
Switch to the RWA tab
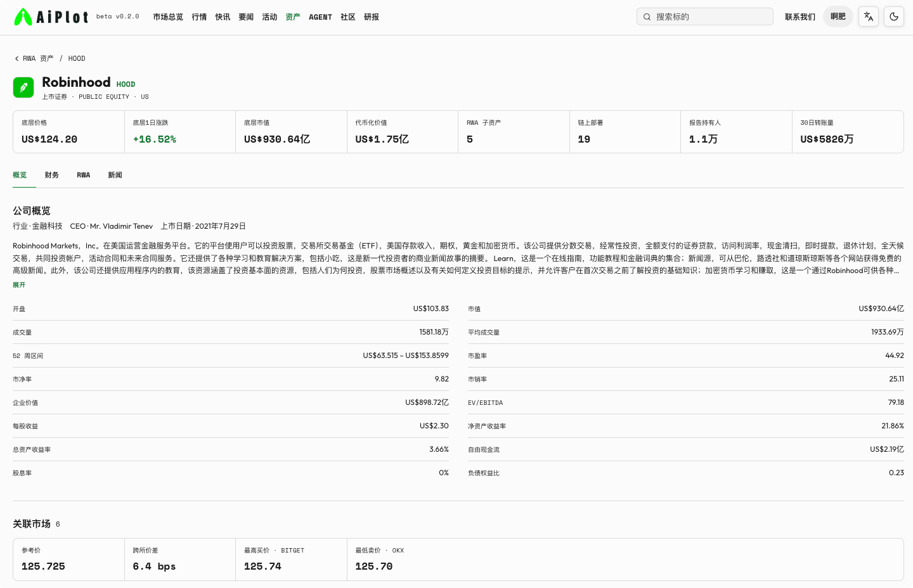click(x=84, y=175)
